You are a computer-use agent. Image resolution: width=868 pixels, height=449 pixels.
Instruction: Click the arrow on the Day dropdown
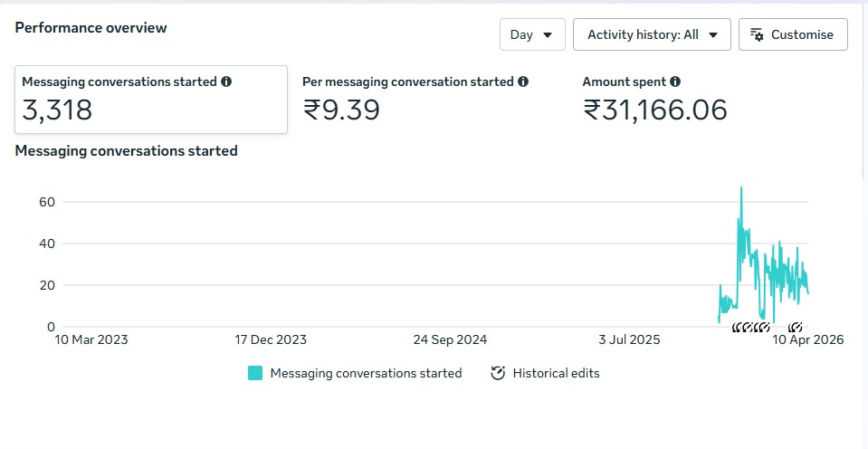point(548,34)
